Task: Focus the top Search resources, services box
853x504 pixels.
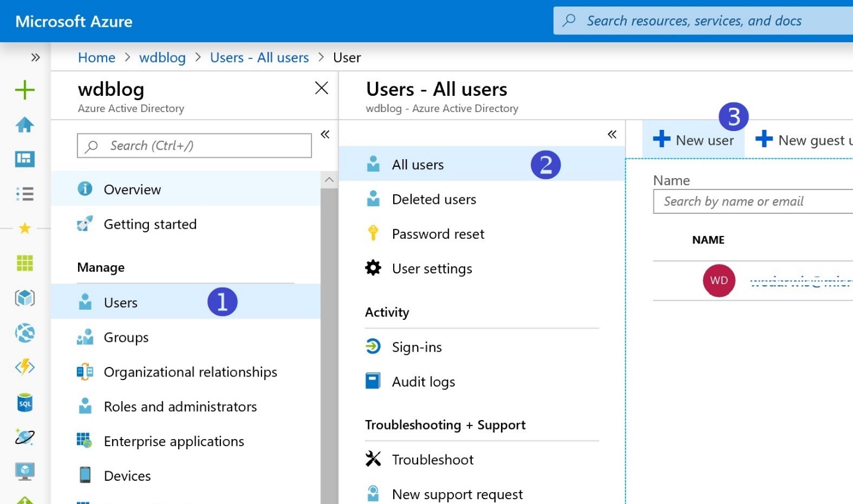Action: (703, 21)
